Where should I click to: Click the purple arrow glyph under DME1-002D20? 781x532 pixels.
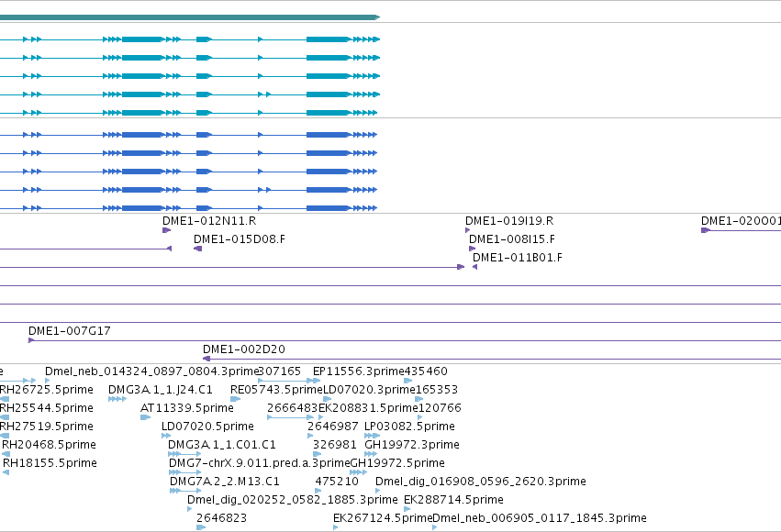pyautogui.click(x=206, y=359)
